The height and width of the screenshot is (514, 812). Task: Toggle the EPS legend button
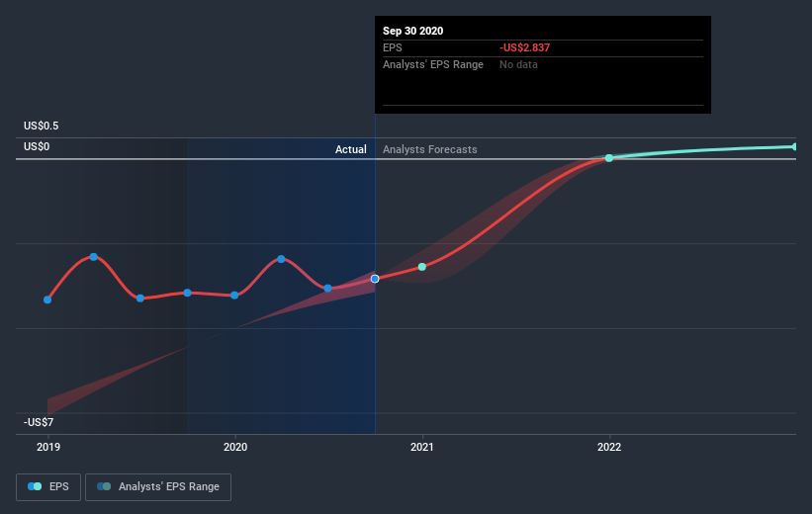point(48,487)
